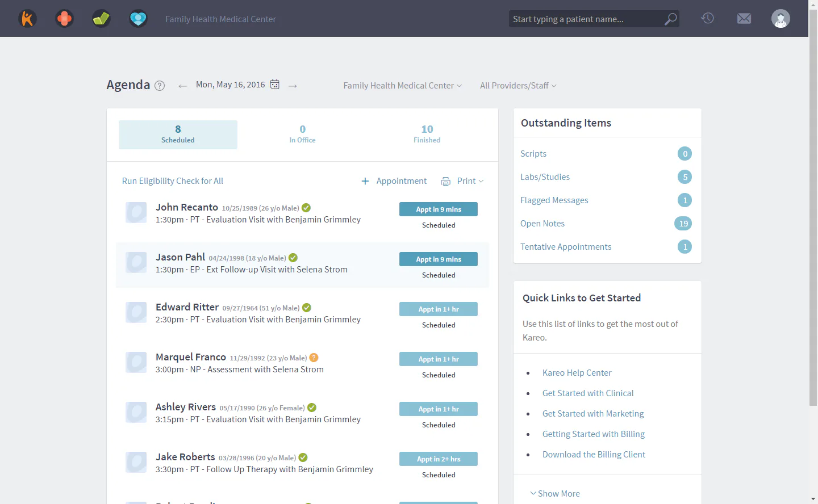Open the Family Health Medical Center location dropdown
The image size is (818, 504).
pyautogui.click(x=402, y=85)
